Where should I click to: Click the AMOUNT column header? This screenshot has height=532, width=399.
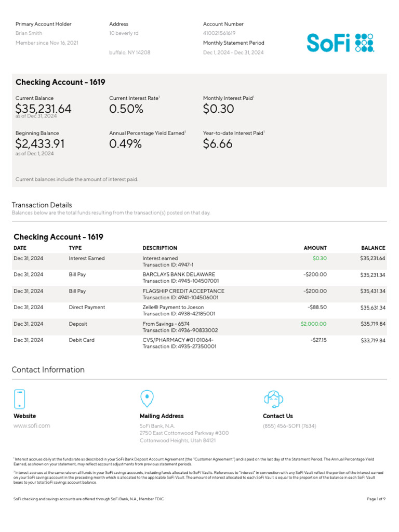coord(315,248)
